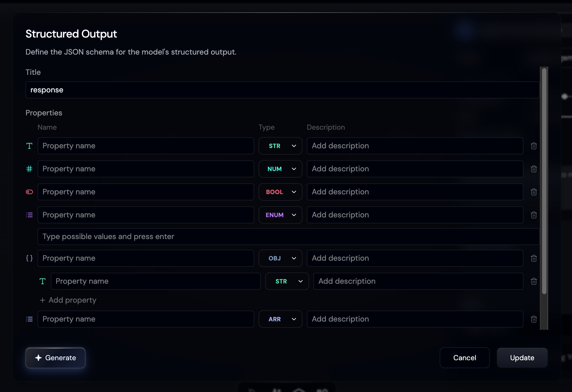Screen dimensions: 572x392
Task: Delete the ENUM property row
Action: coord(534,215)
